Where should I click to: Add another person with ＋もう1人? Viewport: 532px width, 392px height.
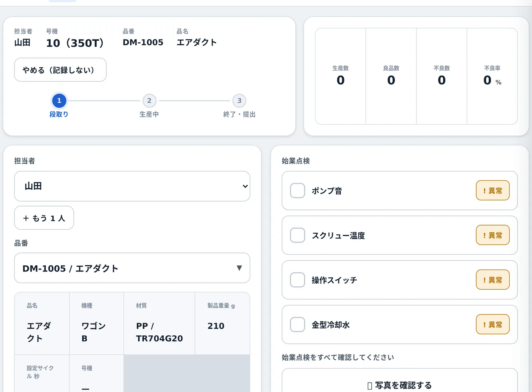(x=44, y=218)
